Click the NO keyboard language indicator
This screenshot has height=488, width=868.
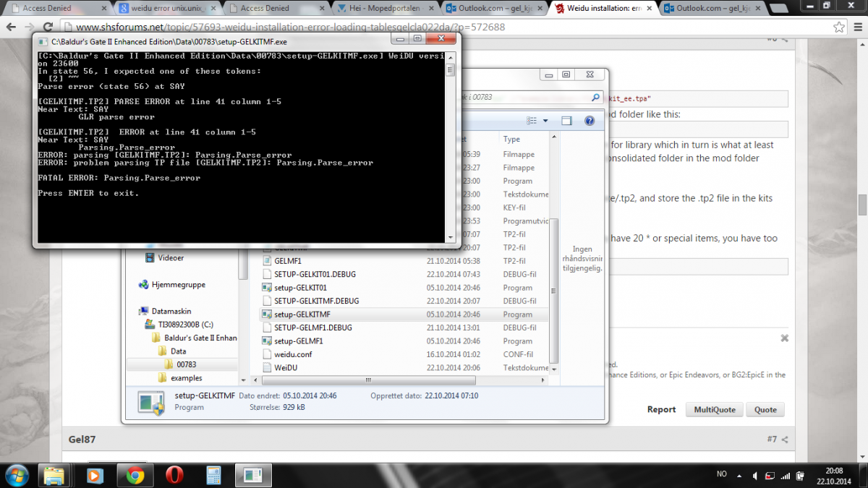pos(721,474)
